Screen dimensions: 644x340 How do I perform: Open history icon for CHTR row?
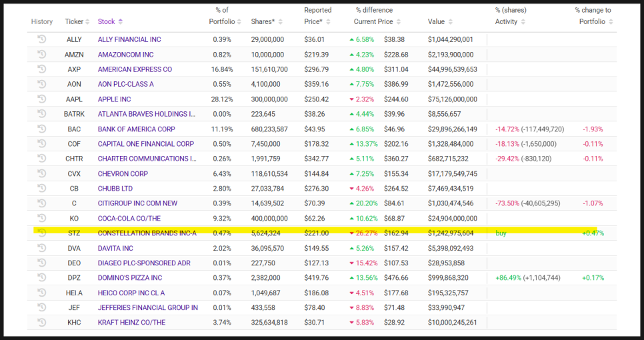point(41,159)
